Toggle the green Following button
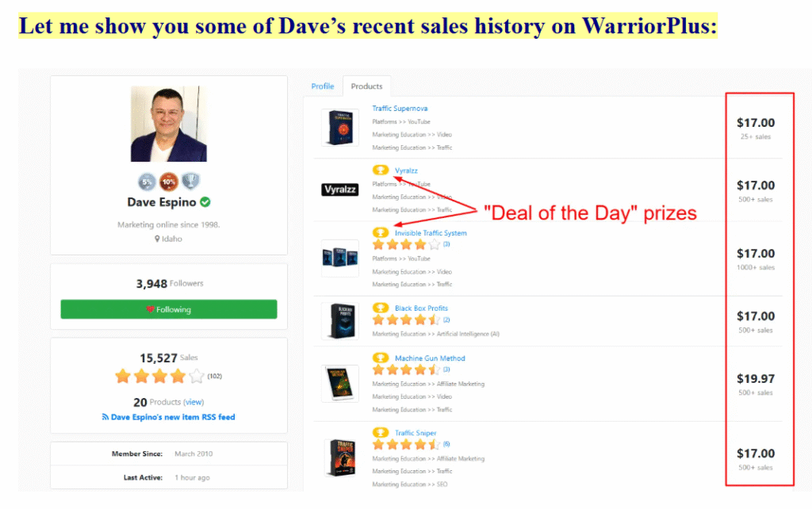 [169, 309]
